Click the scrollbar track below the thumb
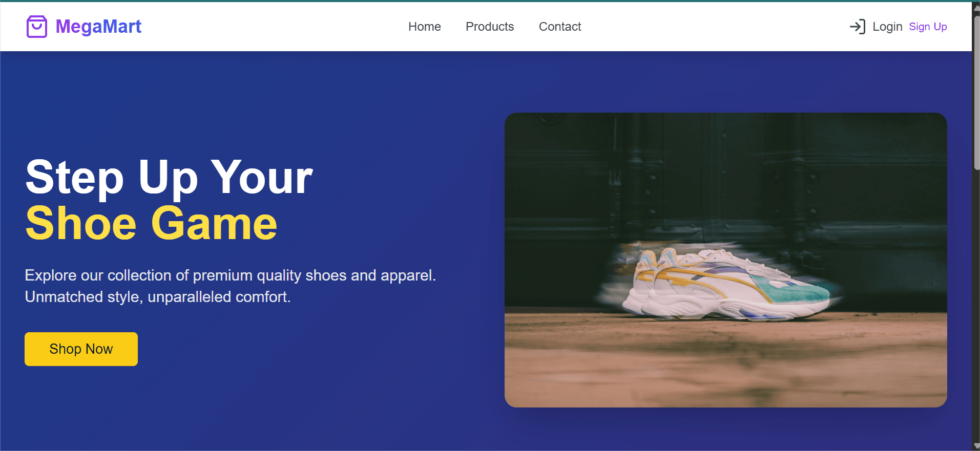This screenshot has width=980, height=451. tap(976, 307)
